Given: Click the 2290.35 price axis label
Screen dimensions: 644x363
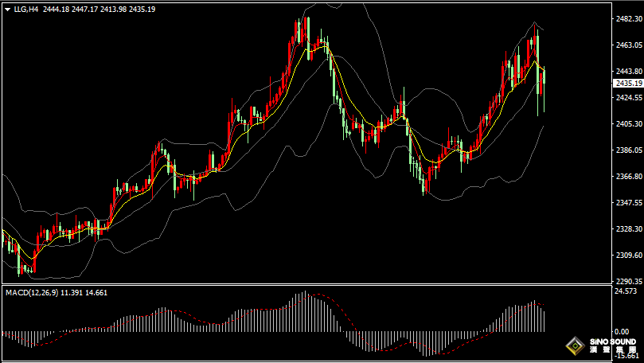Looking at the screenshot, I should click(x=629, y=281).
